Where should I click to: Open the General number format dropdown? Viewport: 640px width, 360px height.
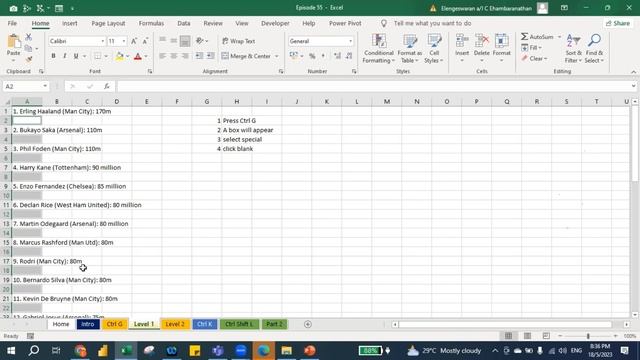(x=350, y=41)
